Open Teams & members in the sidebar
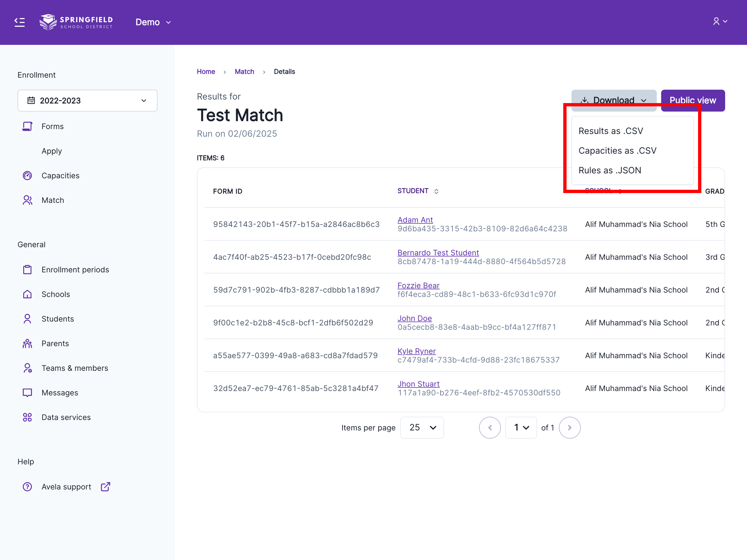Image resolution: width=747 pixels, height=560 pixels. point(75,368)
